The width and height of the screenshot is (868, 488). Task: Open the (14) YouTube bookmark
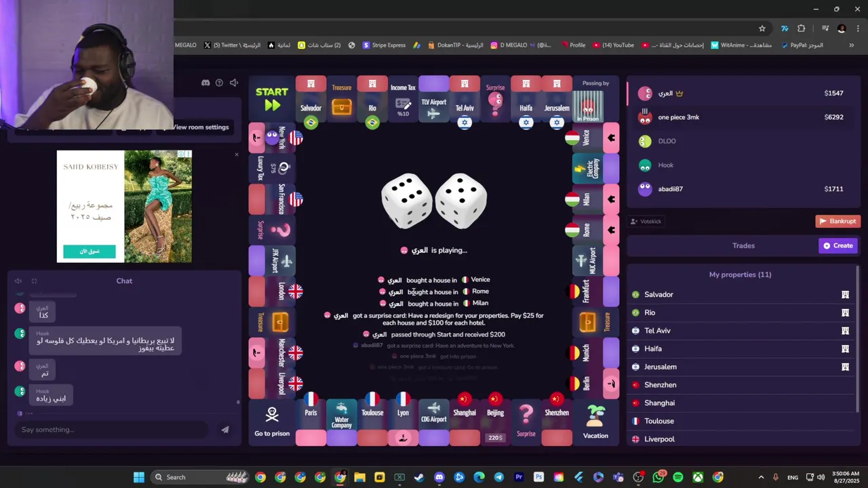pos(613,45)
